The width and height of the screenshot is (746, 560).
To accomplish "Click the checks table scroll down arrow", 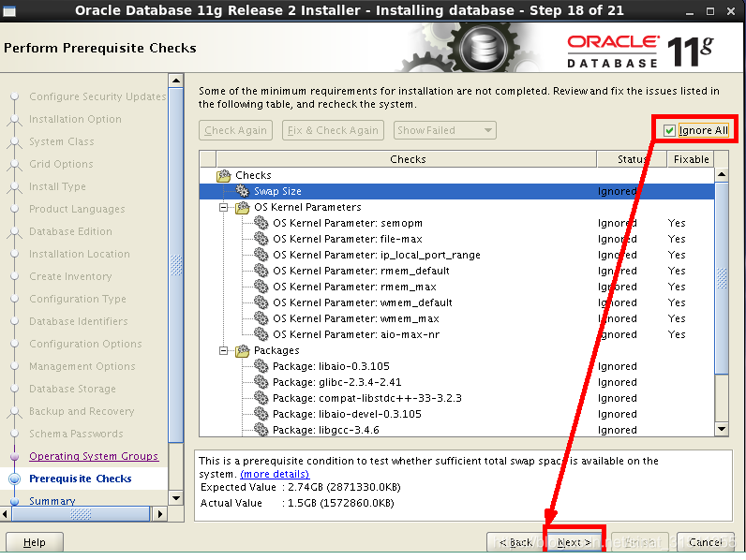I will coord(722,429).
